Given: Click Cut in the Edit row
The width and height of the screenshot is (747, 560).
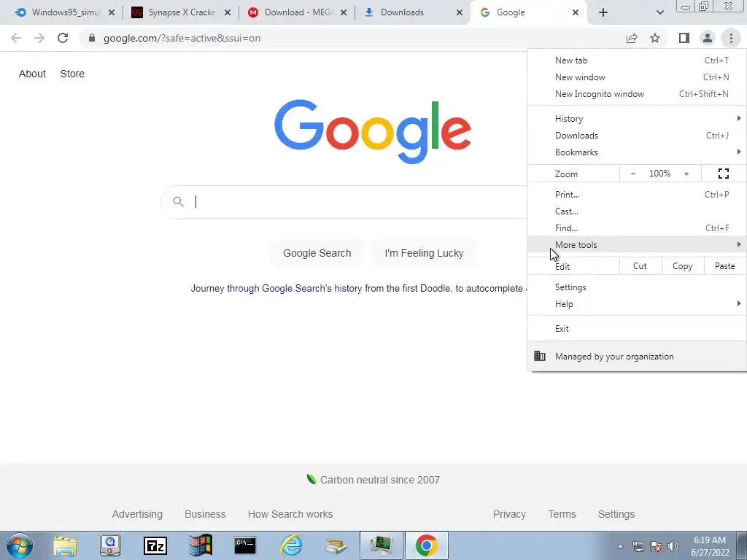Looking at the screenshot, I should point(640,266).
